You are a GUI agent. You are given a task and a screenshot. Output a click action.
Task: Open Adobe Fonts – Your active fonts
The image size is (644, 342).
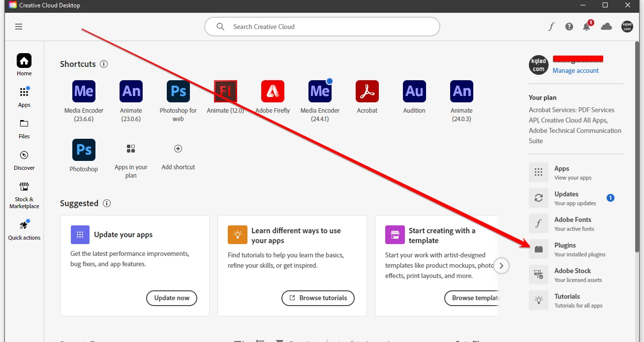[576, 224]
